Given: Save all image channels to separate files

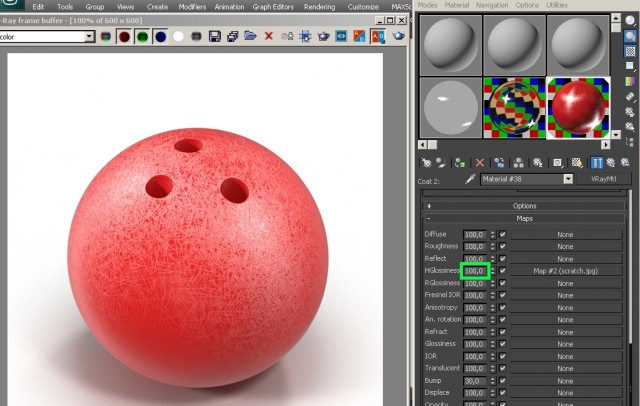Looking at the screenshot, I should (233, 37).
